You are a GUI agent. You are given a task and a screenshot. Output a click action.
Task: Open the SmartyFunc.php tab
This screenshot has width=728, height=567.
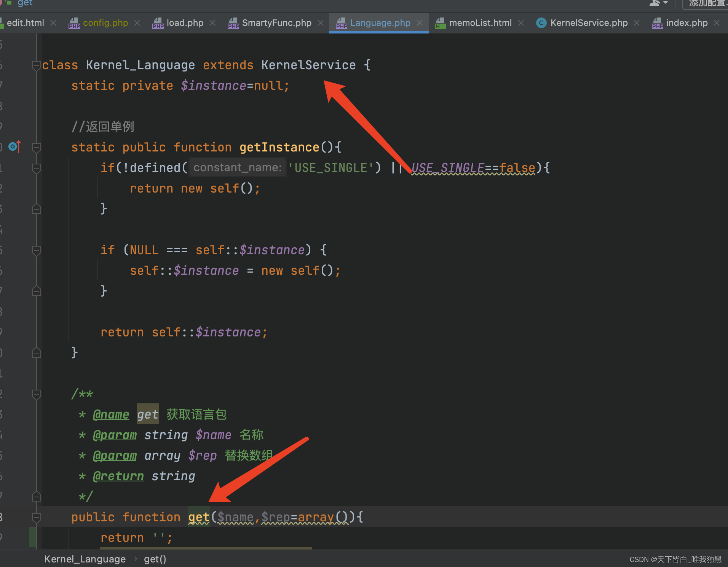click(277, 23)
